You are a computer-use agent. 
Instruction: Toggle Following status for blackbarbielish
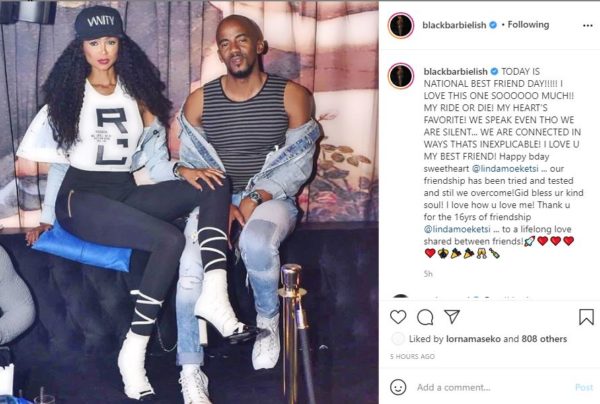click(x=528, y=25)
